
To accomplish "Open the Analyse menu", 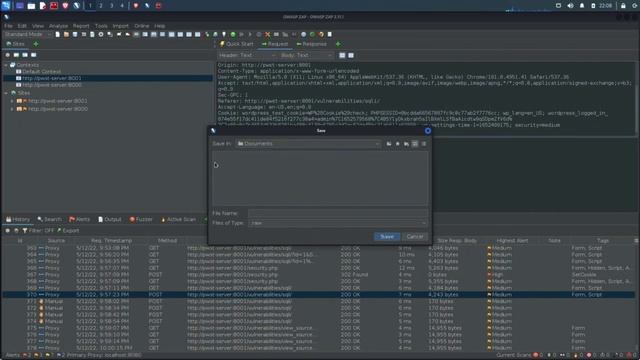I will [58, 26].
